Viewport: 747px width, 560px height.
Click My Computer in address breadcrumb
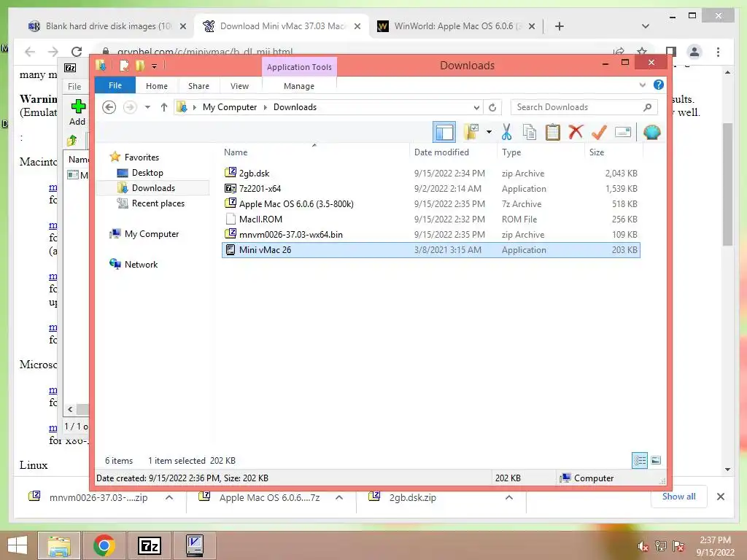click(230, 107)
